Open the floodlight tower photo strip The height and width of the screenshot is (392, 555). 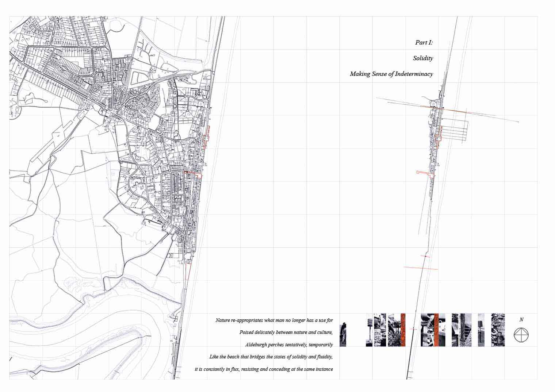(x=369, y=330)
